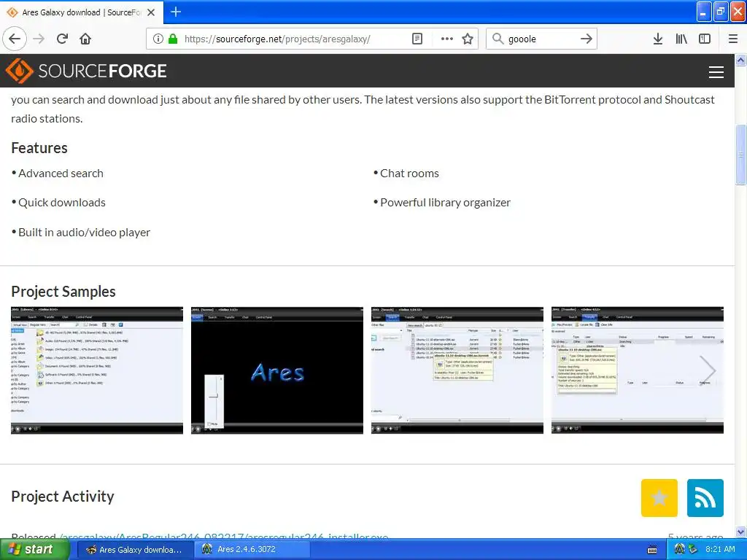Image resolution: width=747 pixels, height=560 pixels.
Task: Open the transfer window sample screenshot
Action: coord(637,370)
